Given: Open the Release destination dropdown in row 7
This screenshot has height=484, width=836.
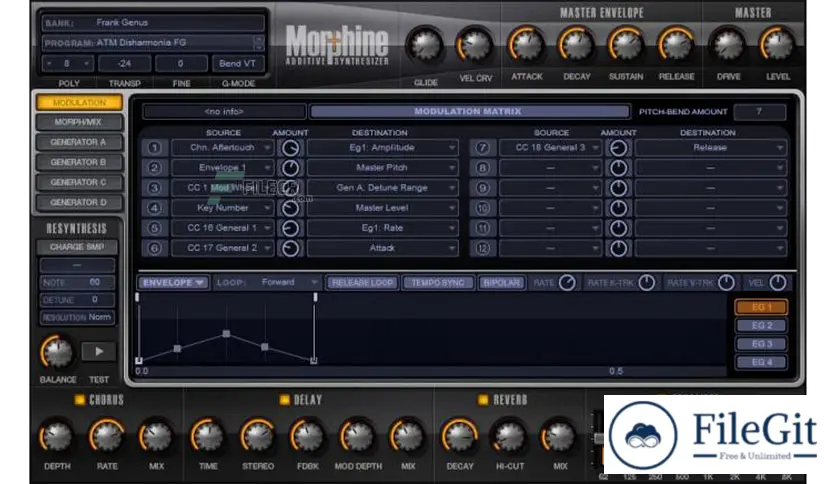Looking at the screenshot, I should [x=711, y=148].
